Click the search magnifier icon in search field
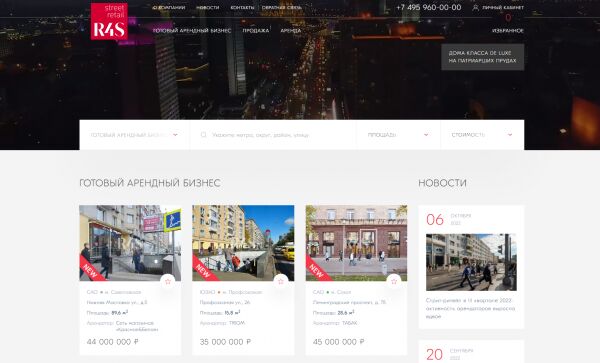The image size is (600, 363). (x=204, y=135)
